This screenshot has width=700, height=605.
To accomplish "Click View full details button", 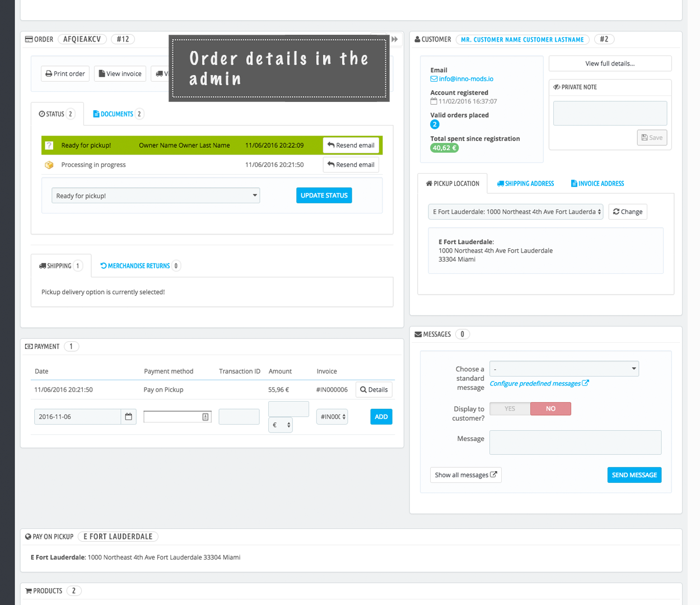I will point(610,64).
